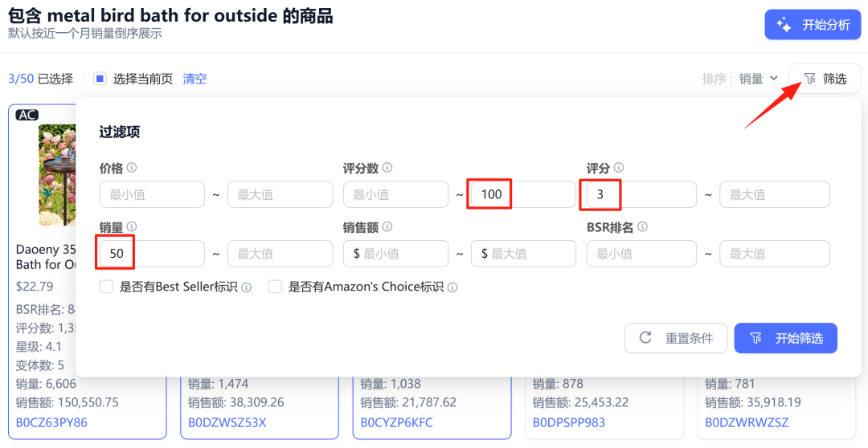The width and height of the screenshot is (868, 448).
Task: Click the AC badge on Daoeny product
Action: (x=27, y=115)
